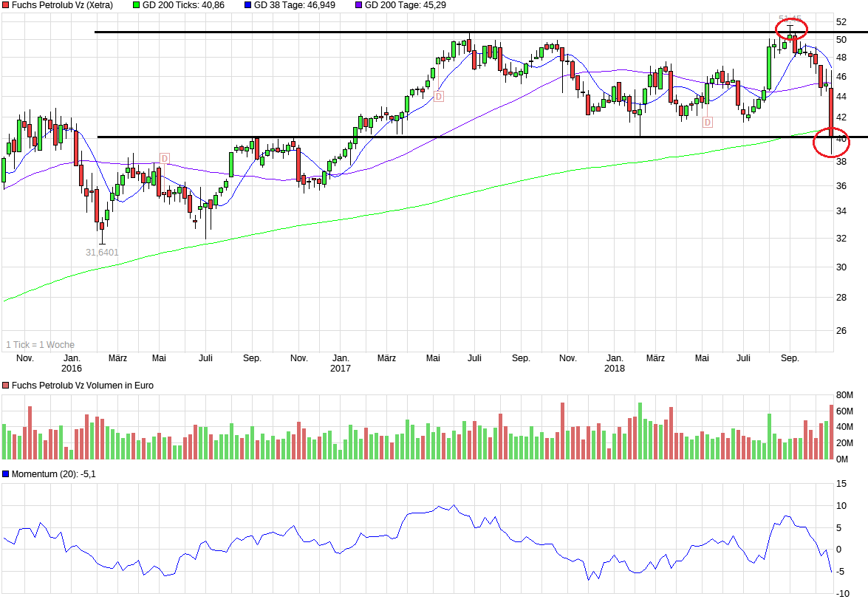868x602 pixels.
Task: Click the '1 Tick = 1 Woche' note
Action: [x=40, y=345]
